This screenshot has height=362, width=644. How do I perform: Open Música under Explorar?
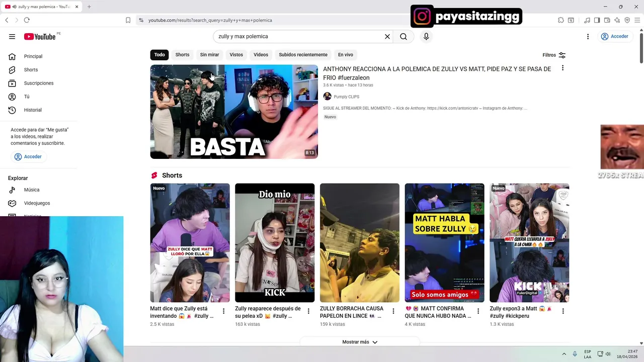tap(32, 190)
